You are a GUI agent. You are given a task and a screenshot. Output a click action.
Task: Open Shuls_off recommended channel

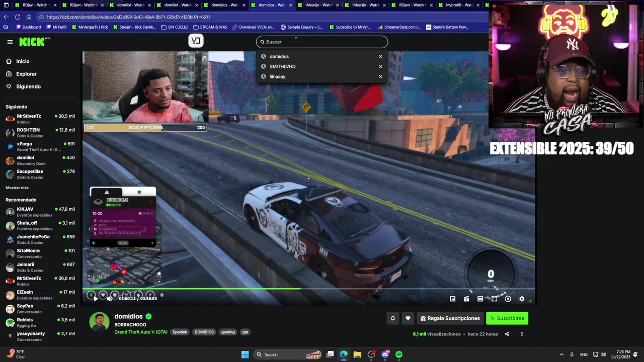(40, 226)
